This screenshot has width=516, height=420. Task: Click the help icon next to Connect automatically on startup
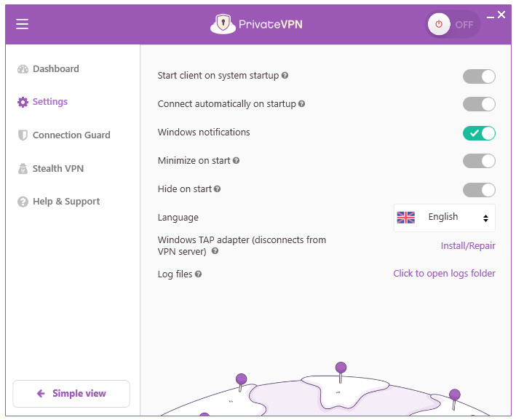click(x=302, y=104)
